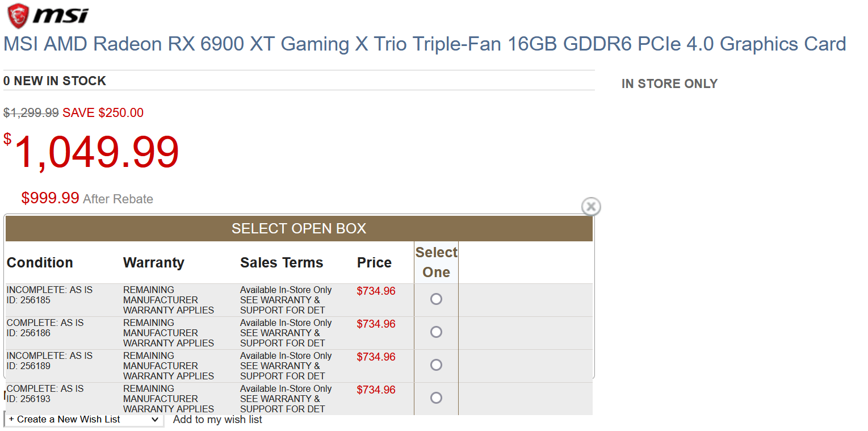Click the Warranty column header
Image resolution: width=868 pixels, height=431 pixels.
click(153, 263)
